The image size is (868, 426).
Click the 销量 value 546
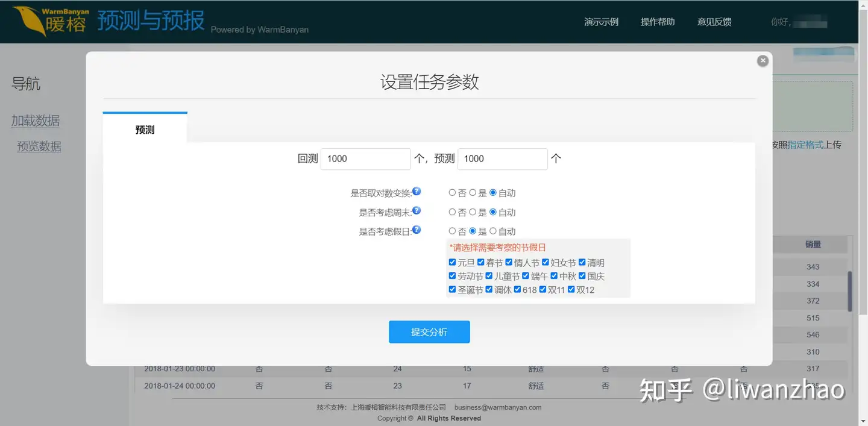coord(813,334)
